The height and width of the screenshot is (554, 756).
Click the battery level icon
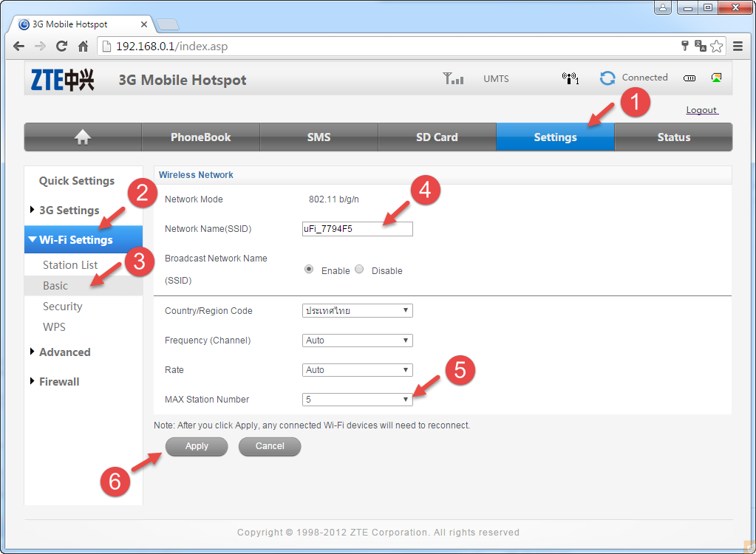pos(689,78)
